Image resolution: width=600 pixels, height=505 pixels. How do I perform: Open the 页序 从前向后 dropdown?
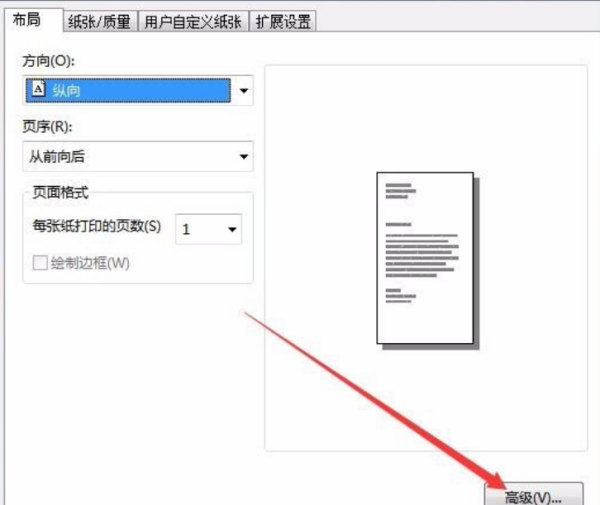coord(138,156)
